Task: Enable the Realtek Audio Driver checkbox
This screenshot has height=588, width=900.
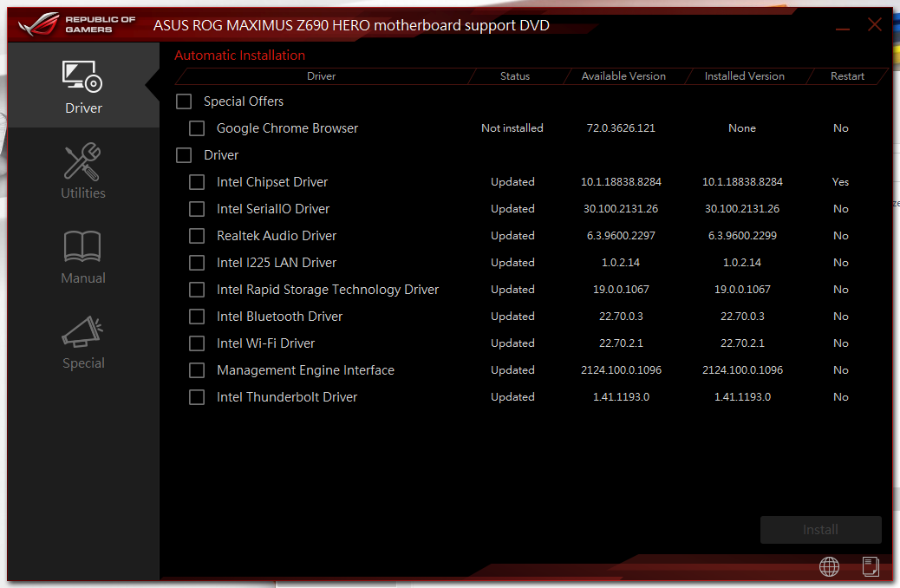Action: (x=198, y=236)
